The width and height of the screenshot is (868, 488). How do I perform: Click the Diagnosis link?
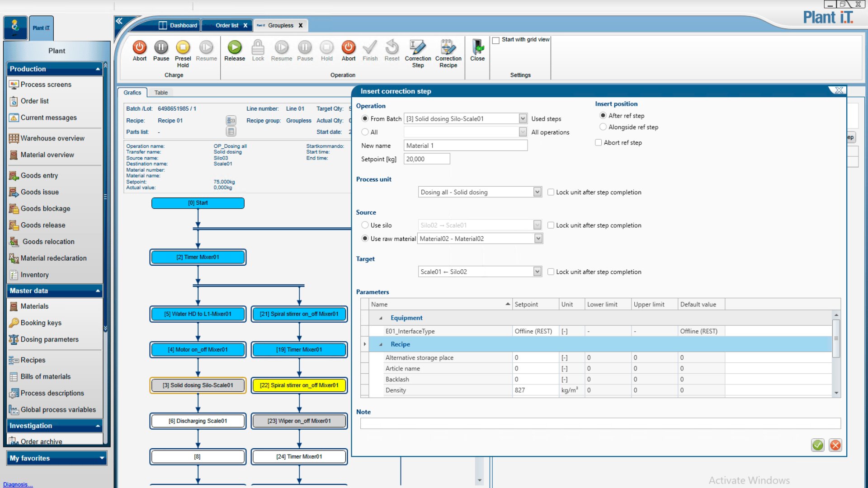pos(17,484)
